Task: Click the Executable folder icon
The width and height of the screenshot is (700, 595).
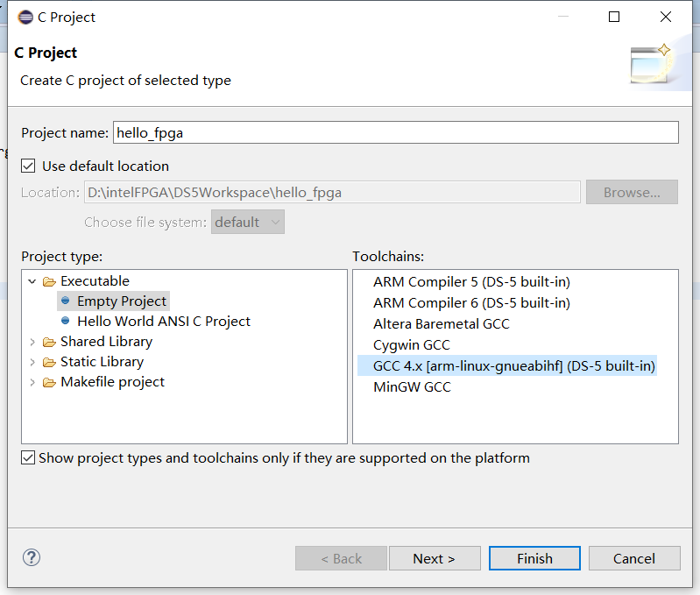Action: click(49, 281)
